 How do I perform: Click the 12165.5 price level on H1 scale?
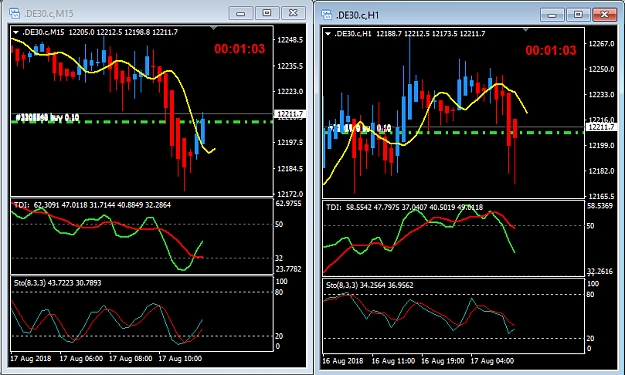(601, 196)
